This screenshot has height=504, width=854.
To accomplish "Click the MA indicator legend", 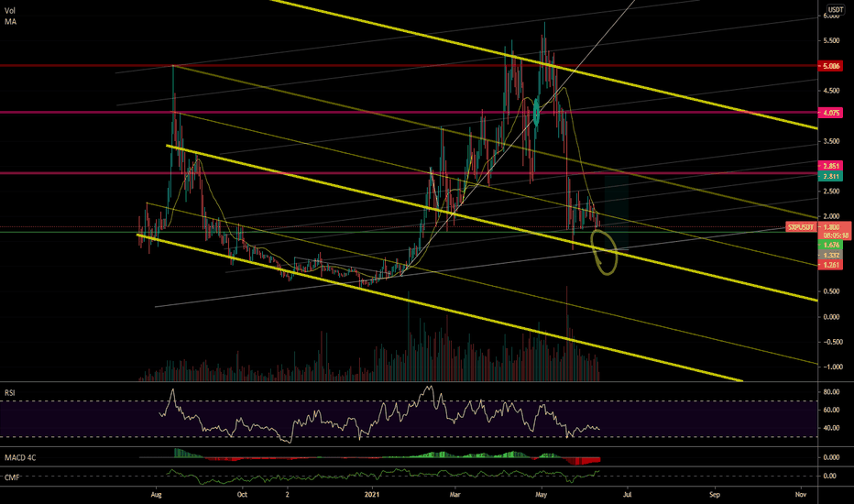I will coord(10,22).
